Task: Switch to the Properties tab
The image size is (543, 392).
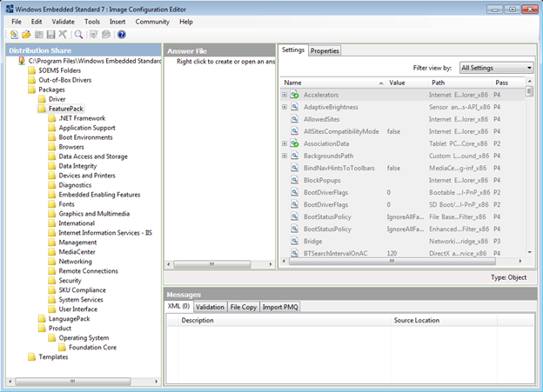Action: click(x=325, y=51)
